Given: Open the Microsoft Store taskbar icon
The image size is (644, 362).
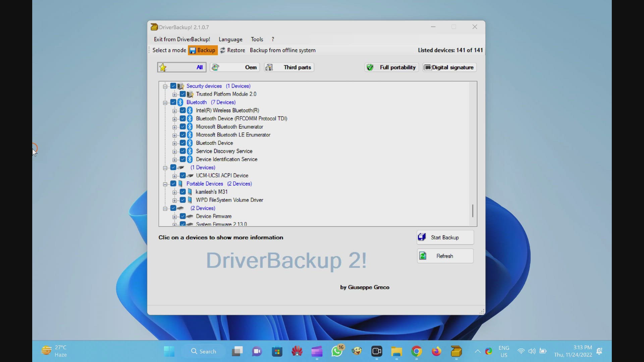Looking at the screenshot, I should [277, 351].
